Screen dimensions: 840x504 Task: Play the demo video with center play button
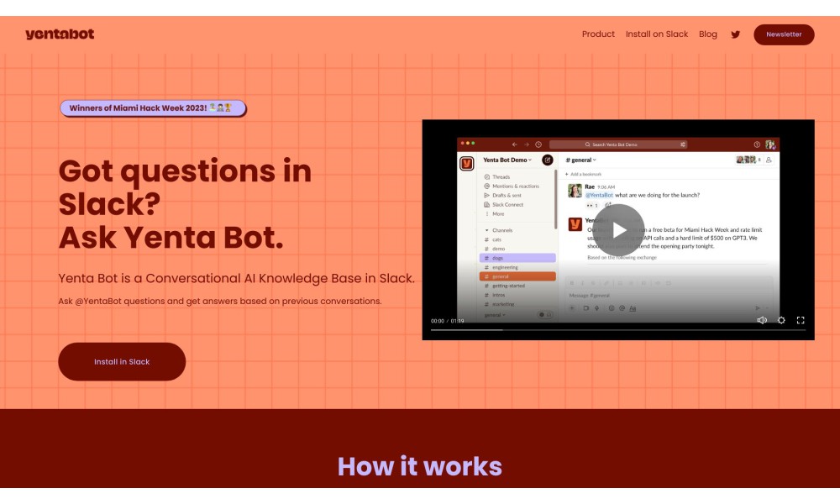619,230
